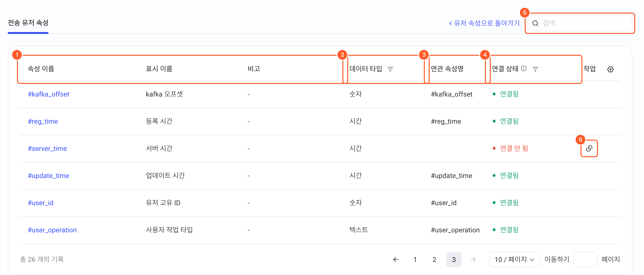Open the #reg_time property link
Screen dimensions: 644x275
43,121
